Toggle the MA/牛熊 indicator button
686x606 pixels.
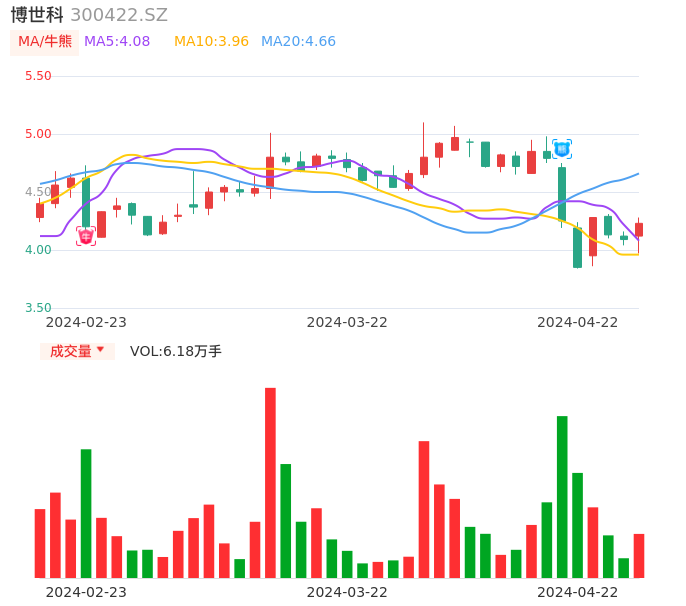pyautogui.click(x=45, y=41)
